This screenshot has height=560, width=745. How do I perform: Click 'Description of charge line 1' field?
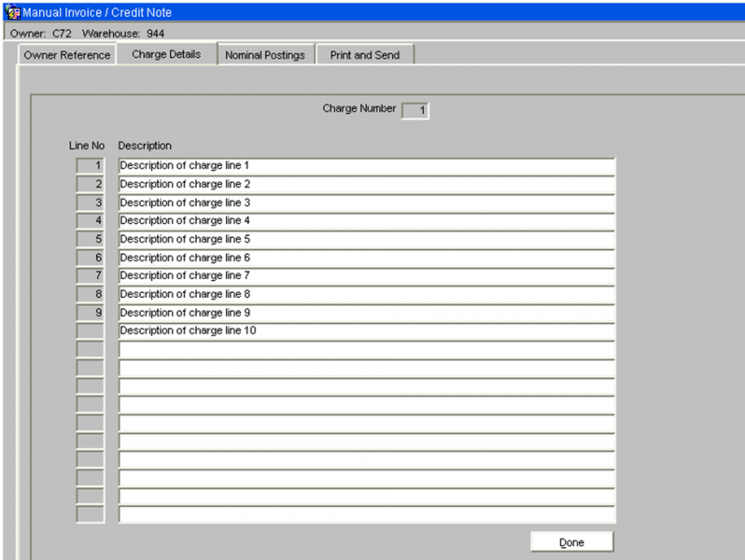pyautogui.click(x=367, y=166)
